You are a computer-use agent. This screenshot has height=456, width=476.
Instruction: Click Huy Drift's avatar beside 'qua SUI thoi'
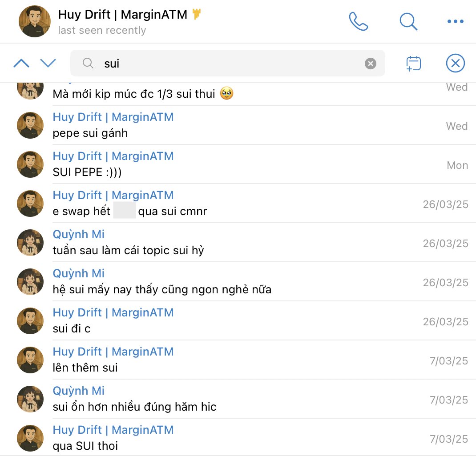coord(30,438)
